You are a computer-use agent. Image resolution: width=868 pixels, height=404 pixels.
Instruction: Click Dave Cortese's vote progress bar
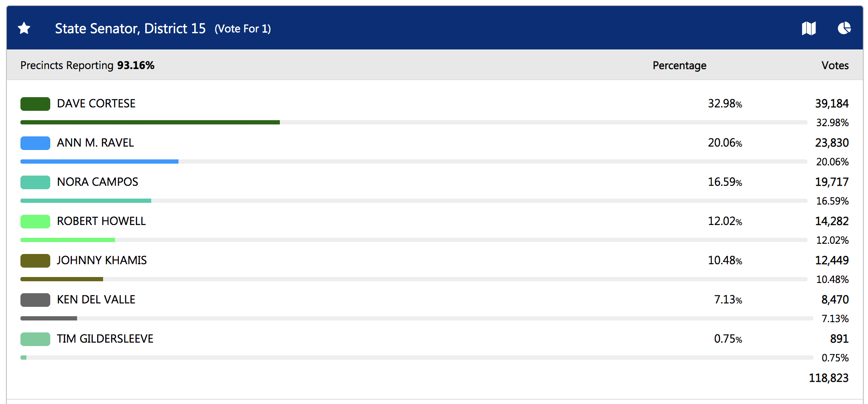coord(149,122)
